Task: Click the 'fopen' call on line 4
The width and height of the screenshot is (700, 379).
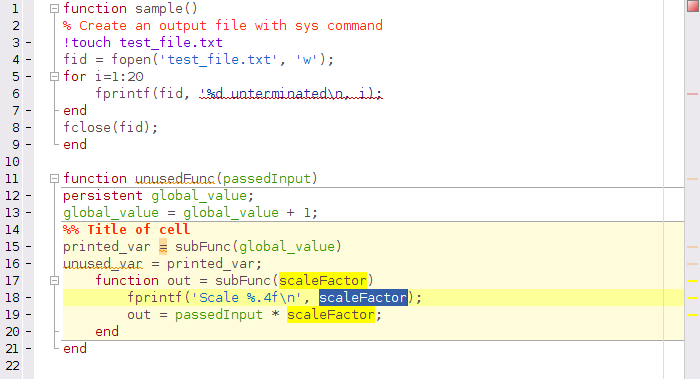Action: (131, 59)
